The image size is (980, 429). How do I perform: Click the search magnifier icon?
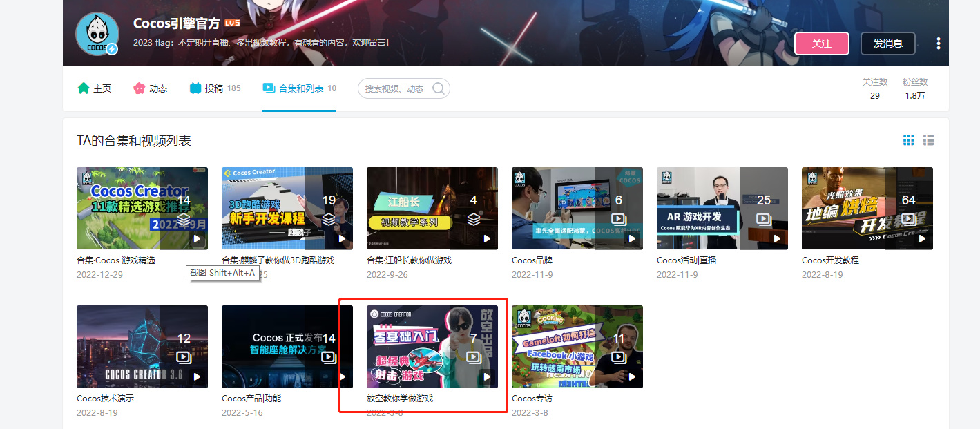[438, 88]
